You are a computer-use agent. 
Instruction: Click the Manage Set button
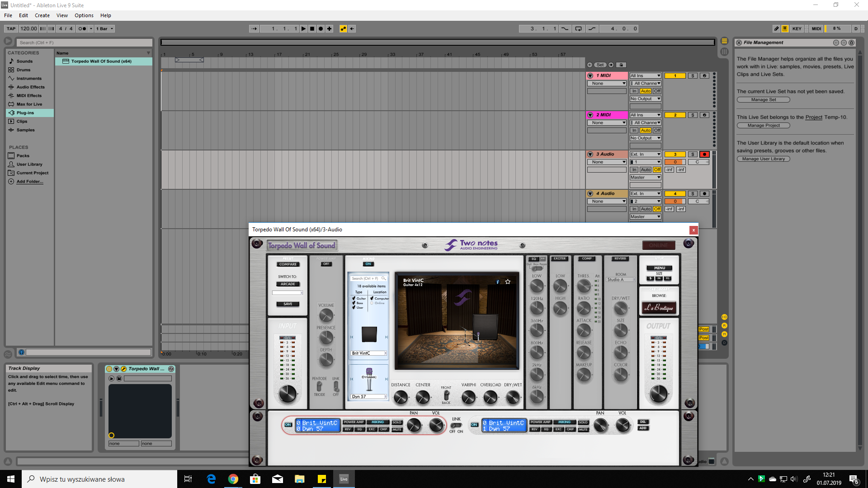(x=764, y=100)
